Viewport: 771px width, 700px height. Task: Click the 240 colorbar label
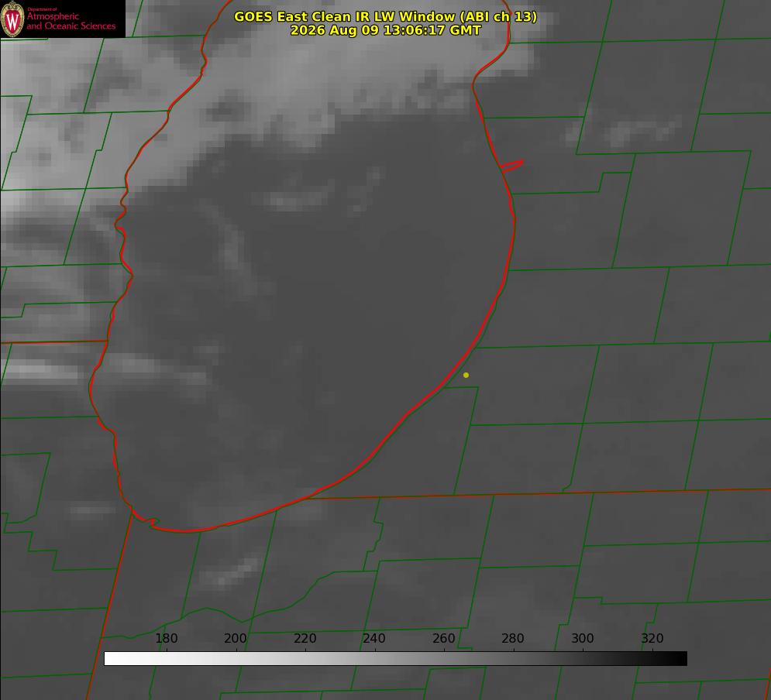(373, 638)
